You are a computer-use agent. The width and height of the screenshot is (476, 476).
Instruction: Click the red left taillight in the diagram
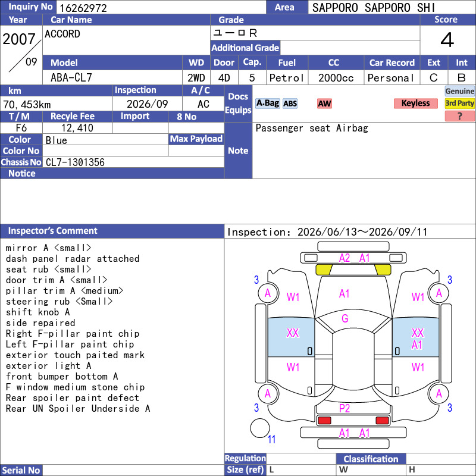point(324,421)
